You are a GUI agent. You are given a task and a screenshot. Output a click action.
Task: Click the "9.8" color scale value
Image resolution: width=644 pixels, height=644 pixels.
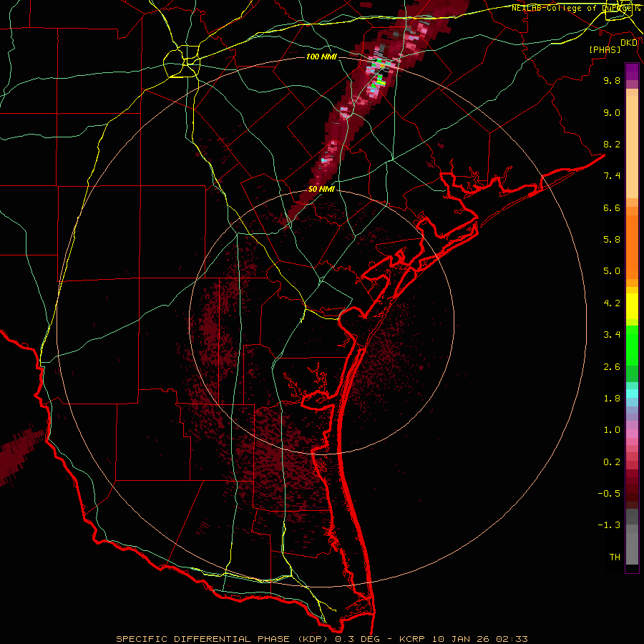(x=612, y=81)
